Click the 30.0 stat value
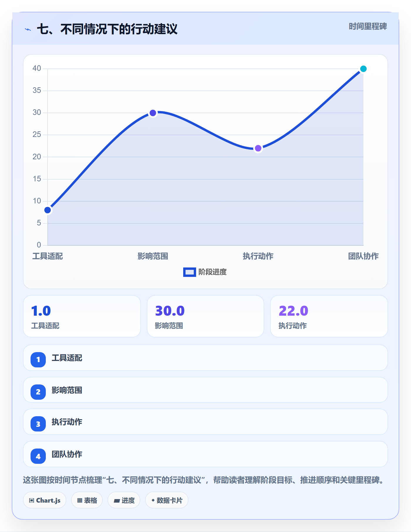Viewport: 411px width, 532px height. pos(170,311)
